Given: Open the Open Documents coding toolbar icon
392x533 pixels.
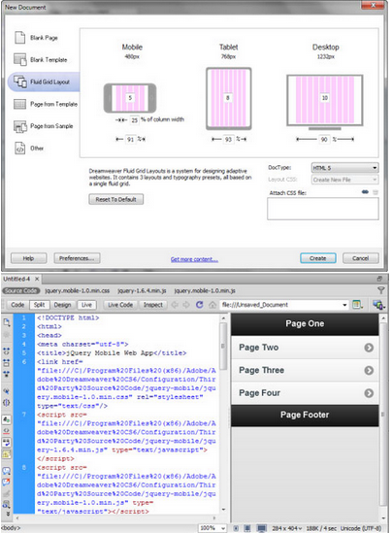Looking at the screenshot, I should pyautogui.click(x=7, y=321).
